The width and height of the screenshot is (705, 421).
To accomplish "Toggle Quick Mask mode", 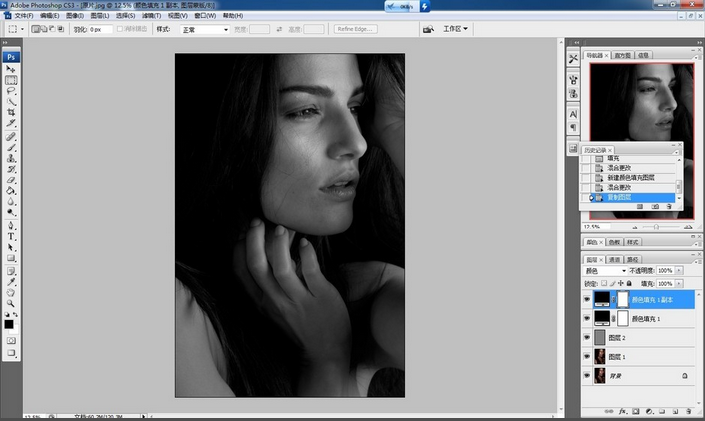I will [11, 340].
